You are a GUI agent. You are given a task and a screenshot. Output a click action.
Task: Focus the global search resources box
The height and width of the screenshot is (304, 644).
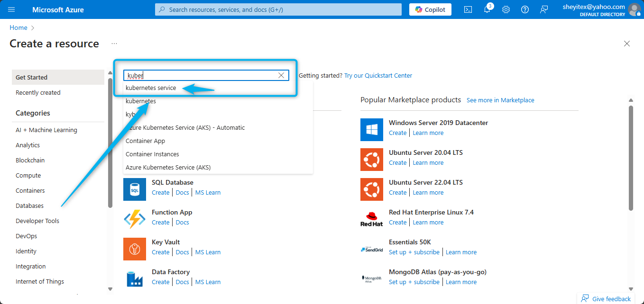click(278, 9)
